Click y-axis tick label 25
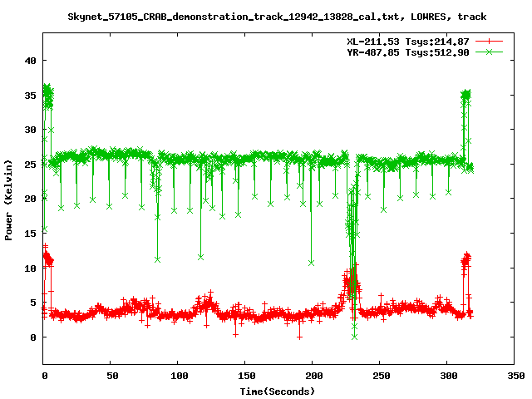This screenshot has width=532, height=399. 30,165
